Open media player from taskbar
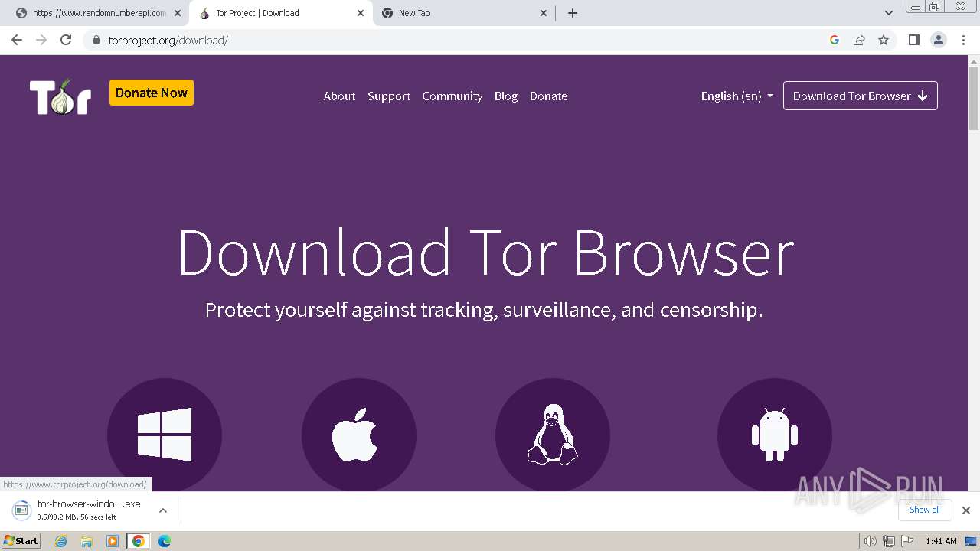980x551 pixels. (113, 541)
